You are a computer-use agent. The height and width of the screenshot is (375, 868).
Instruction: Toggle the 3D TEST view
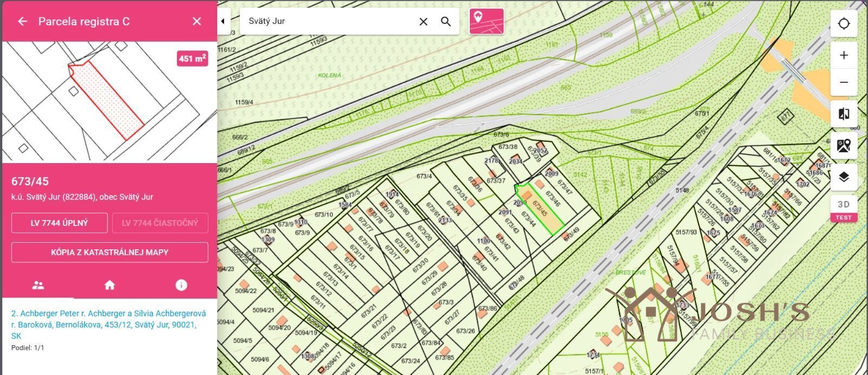[844, 209]
